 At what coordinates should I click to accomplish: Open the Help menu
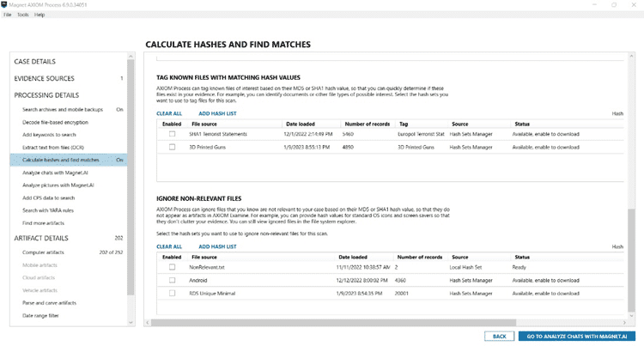tap(39, 15)
